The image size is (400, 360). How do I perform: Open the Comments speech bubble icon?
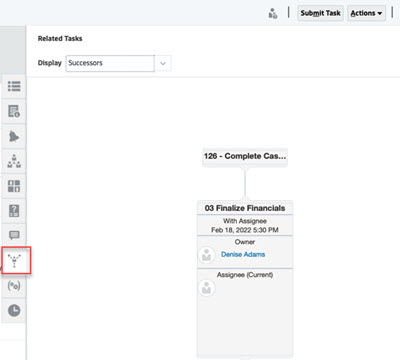click(x=14, y=235)
